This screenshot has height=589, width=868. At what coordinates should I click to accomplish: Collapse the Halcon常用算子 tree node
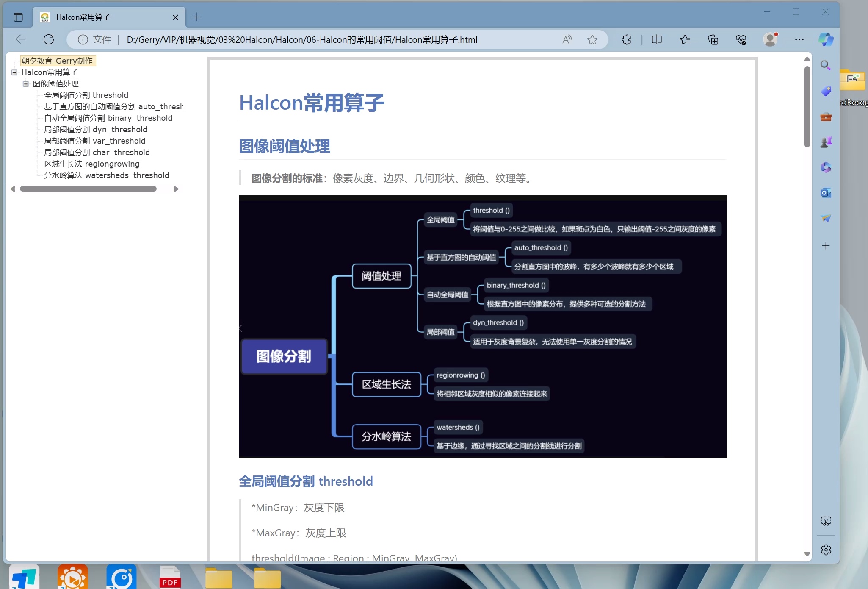[x=14, y=72]
